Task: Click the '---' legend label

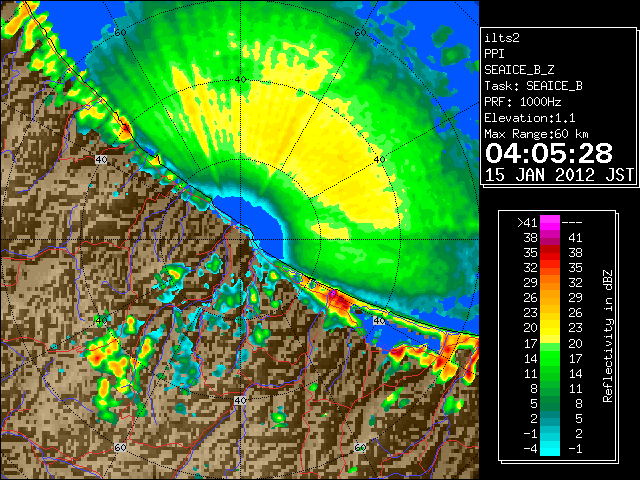Action: [x=572, y=223]
